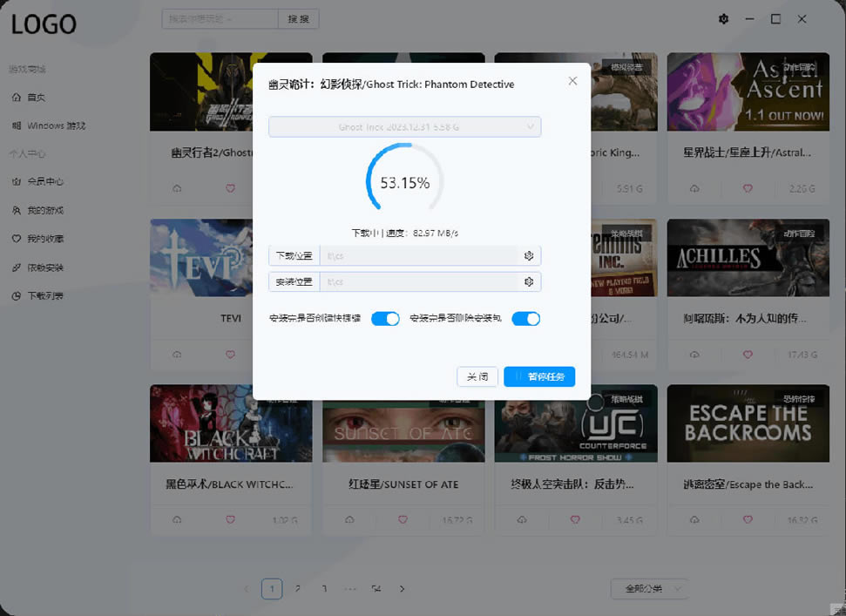Open the Astral Ascent game thumbnail
The width and height of the screenshot is (846, 616).
pyautogui.click(x=748, y=91)
